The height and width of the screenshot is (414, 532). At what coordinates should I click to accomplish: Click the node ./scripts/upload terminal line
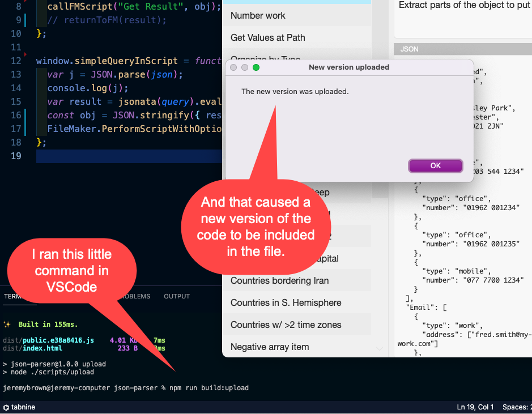coord(52,372)
